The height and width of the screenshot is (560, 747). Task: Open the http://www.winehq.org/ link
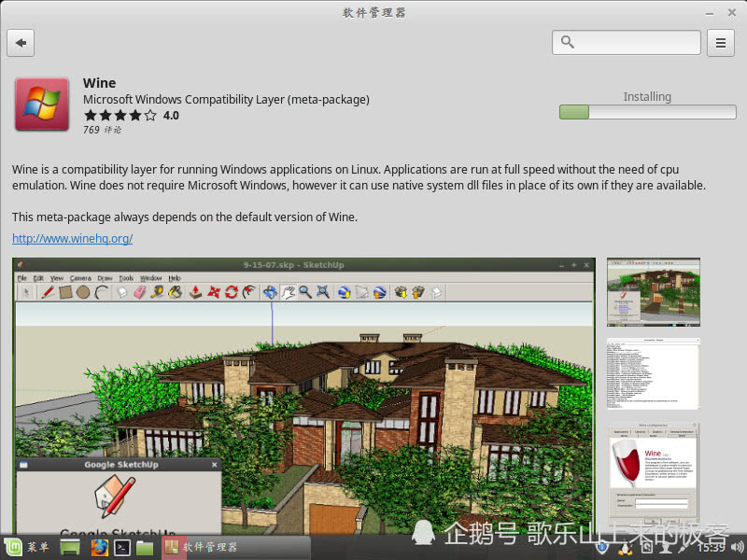(73, 238)
